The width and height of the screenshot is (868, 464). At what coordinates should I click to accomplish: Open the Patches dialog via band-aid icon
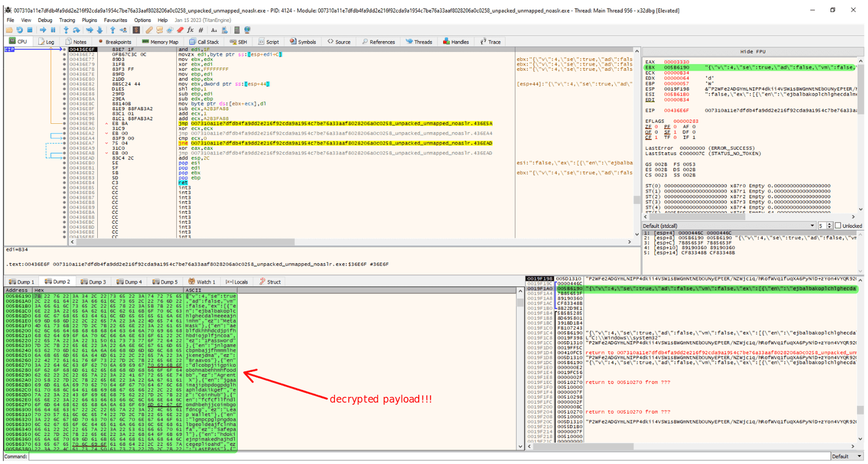[x=148, y=29]
